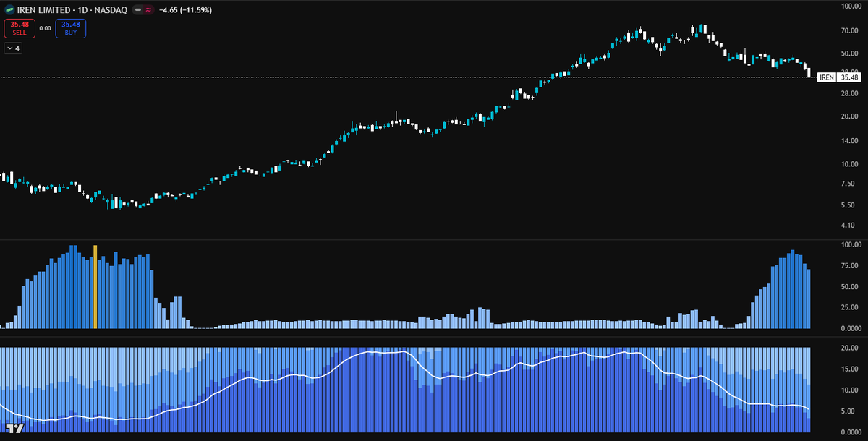Click the 15.00 label on bottom pane axis

coord(849,369)
